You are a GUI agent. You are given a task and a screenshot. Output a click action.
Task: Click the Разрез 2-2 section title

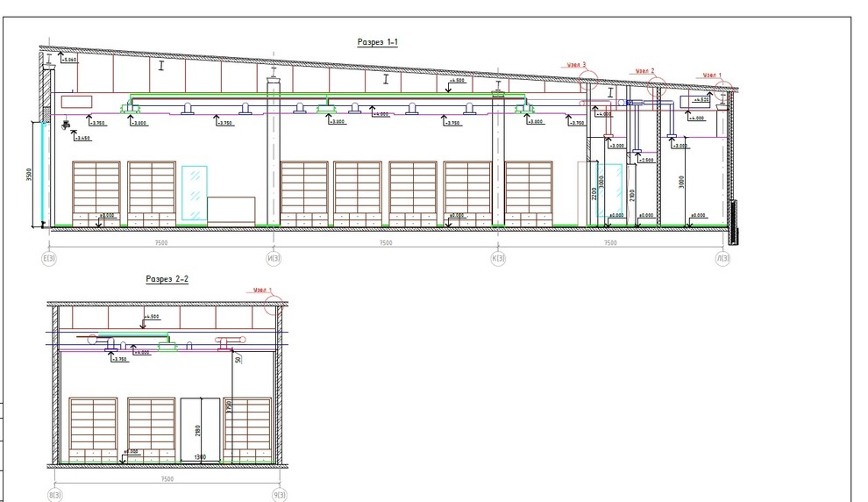point(167,278)
